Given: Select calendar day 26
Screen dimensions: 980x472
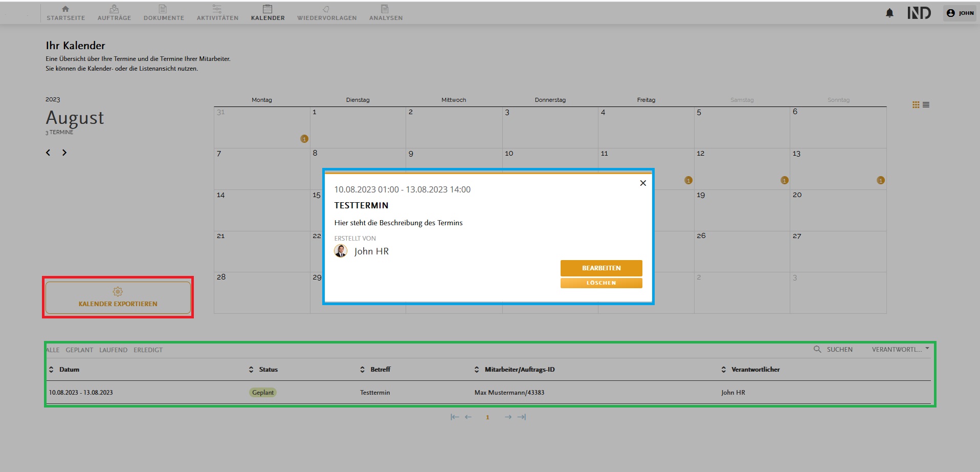Looking at the screenshot, I should (x=742, y=251).
